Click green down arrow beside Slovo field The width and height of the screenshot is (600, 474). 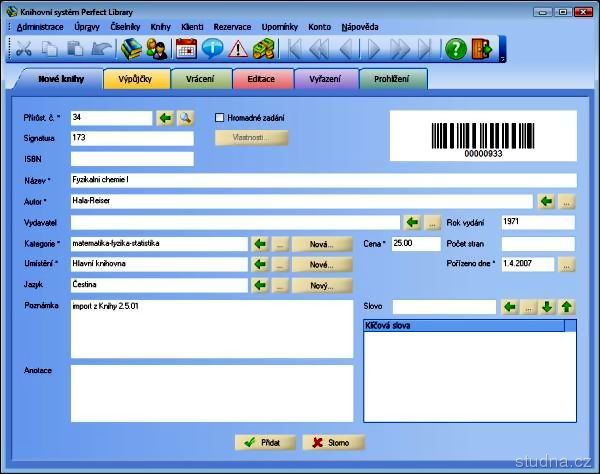(x=547, y=307)
